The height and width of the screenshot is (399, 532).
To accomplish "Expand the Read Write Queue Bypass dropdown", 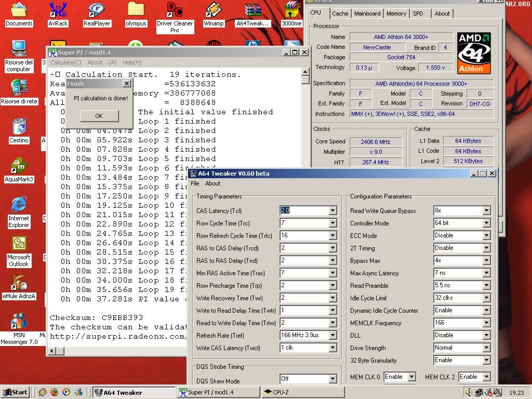I will coord(486,211).
